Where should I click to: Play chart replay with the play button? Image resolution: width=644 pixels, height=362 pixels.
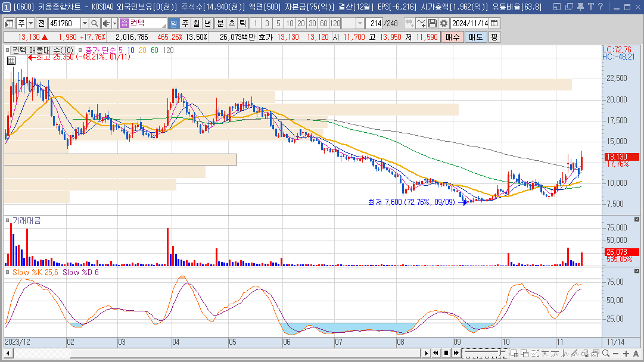(426, 353)
